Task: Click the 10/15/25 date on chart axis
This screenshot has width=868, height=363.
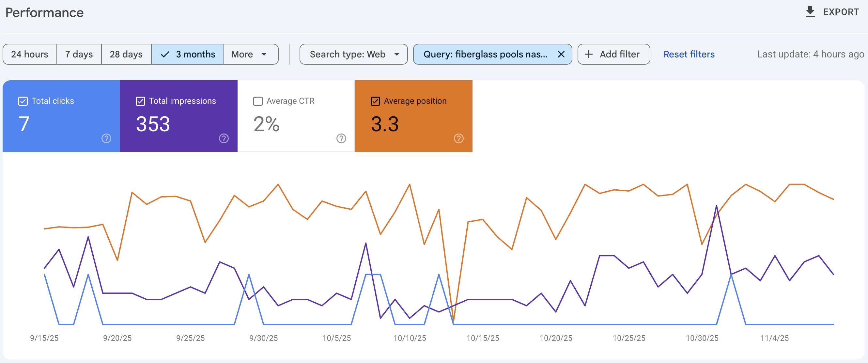Action: (483, 338)
